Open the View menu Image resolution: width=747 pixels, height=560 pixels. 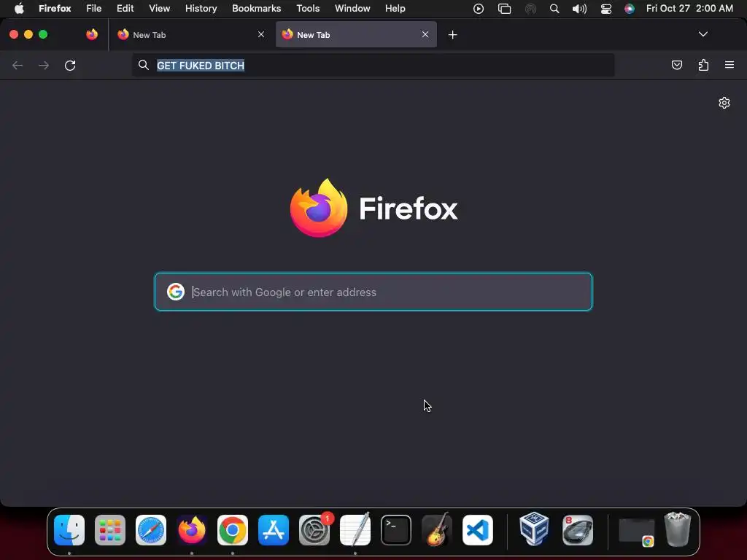tap(160, 9)
